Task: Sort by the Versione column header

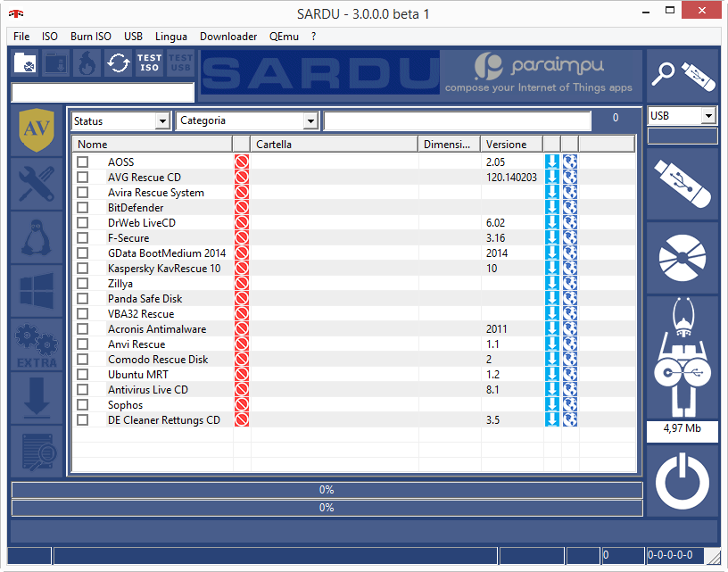Action: point(511,145)
